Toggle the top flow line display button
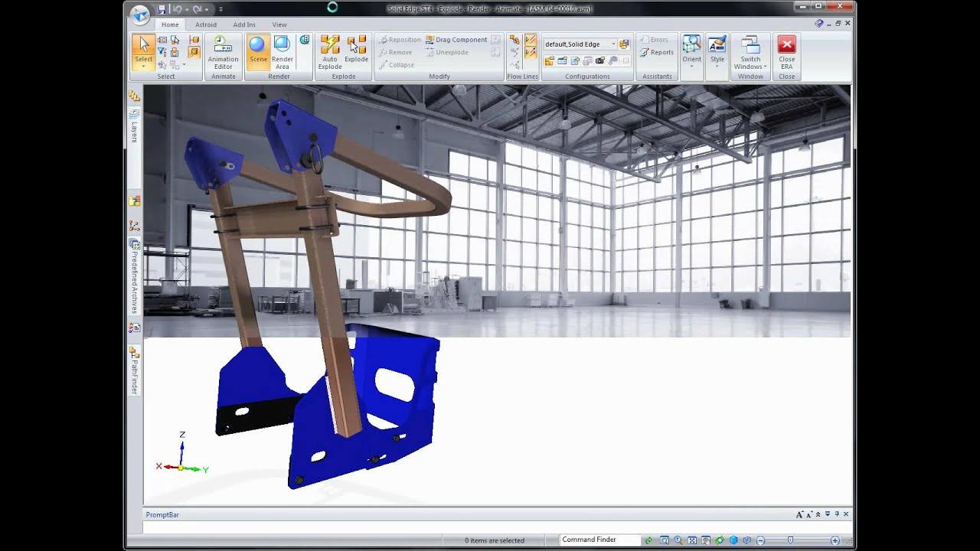The image size is (980, 551). tap(531, 40)
